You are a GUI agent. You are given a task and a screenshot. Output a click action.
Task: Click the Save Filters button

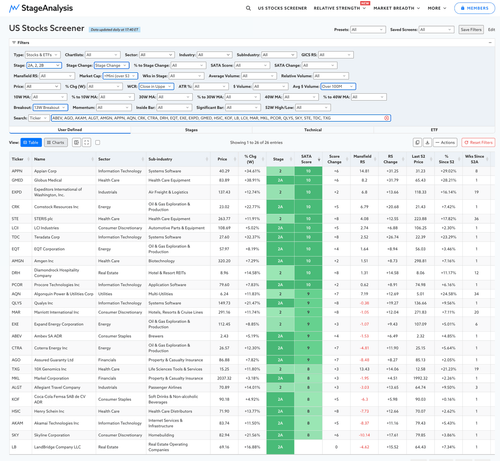coord(471,30)
